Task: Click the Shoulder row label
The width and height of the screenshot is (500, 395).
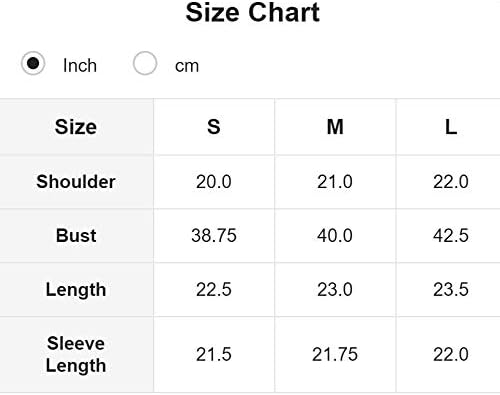Action: [76, 182]
